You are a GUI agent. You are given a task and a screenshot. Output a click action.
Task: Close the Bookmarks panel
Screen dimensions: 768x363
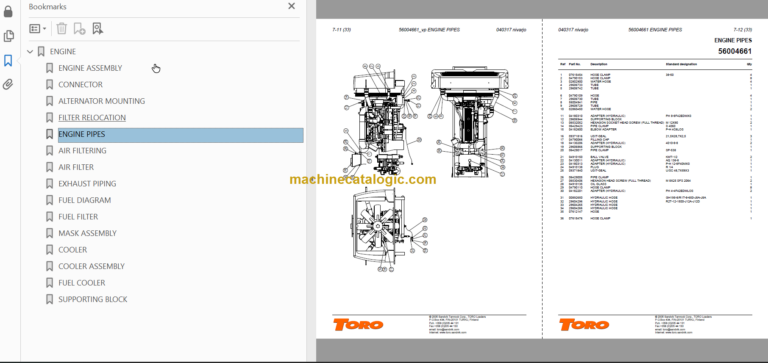[x=291, y=6]
